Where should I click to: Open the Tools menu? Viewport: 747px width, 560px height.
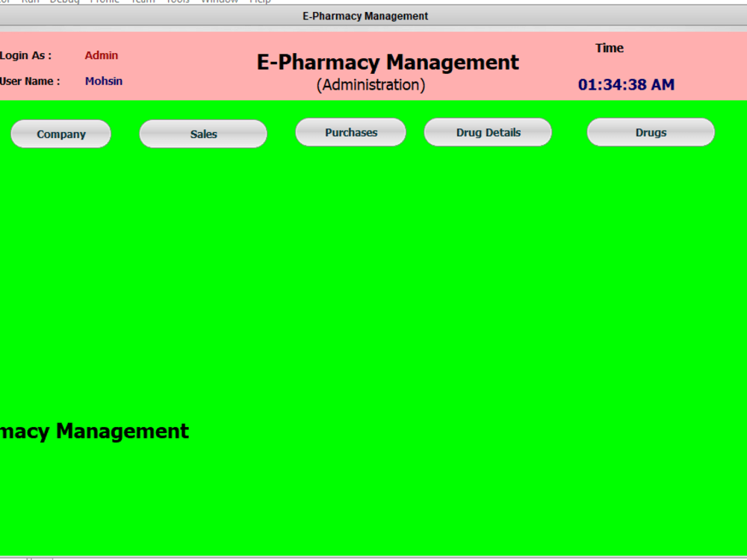coord(177,1)
